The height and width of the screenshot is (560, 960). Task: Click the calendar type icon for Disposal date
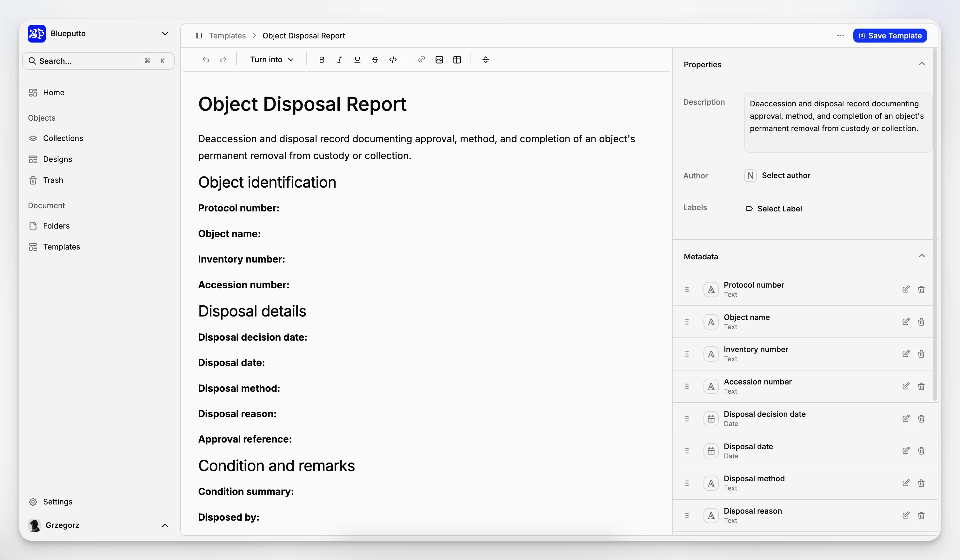coord(711,451)
